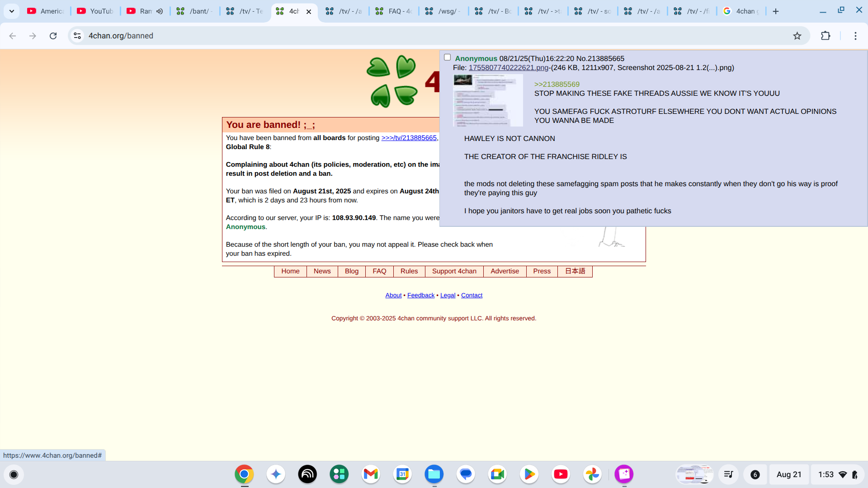Open the post's screenshot thumbnail

point(488,100)
